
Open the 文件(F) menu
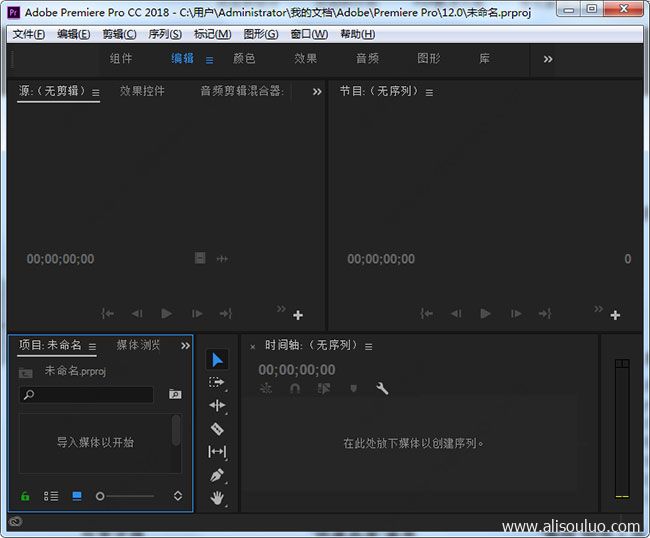29,34
